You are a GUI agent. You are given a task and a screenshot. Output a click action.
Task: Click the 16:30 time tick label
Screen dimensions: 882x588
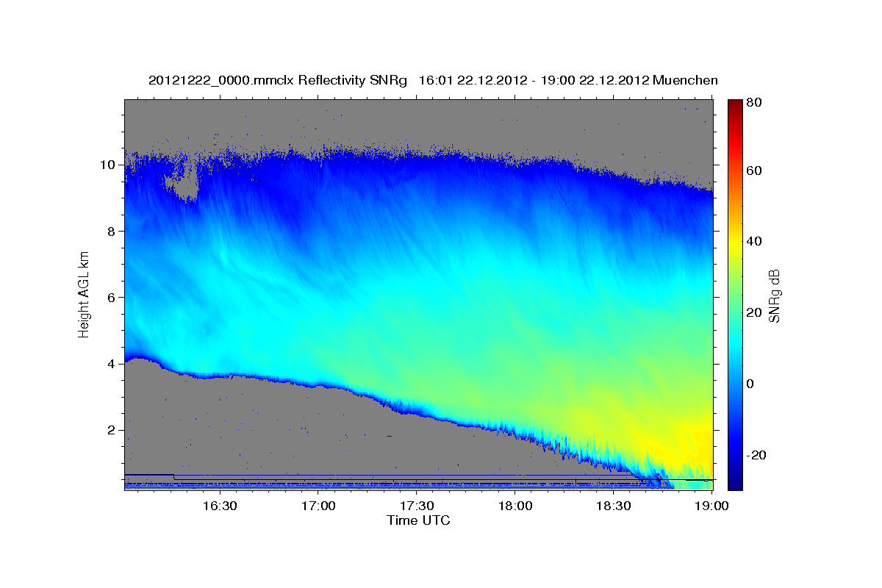tap(219, 506)
